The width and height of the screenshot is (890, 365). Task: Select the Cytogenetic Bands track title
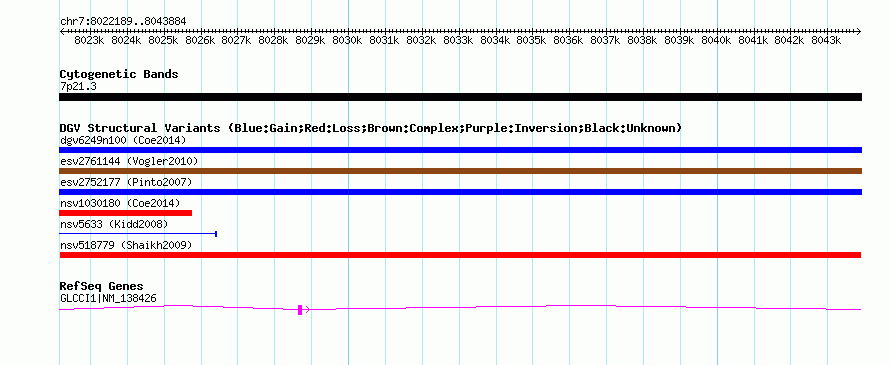tap(119, 74)
